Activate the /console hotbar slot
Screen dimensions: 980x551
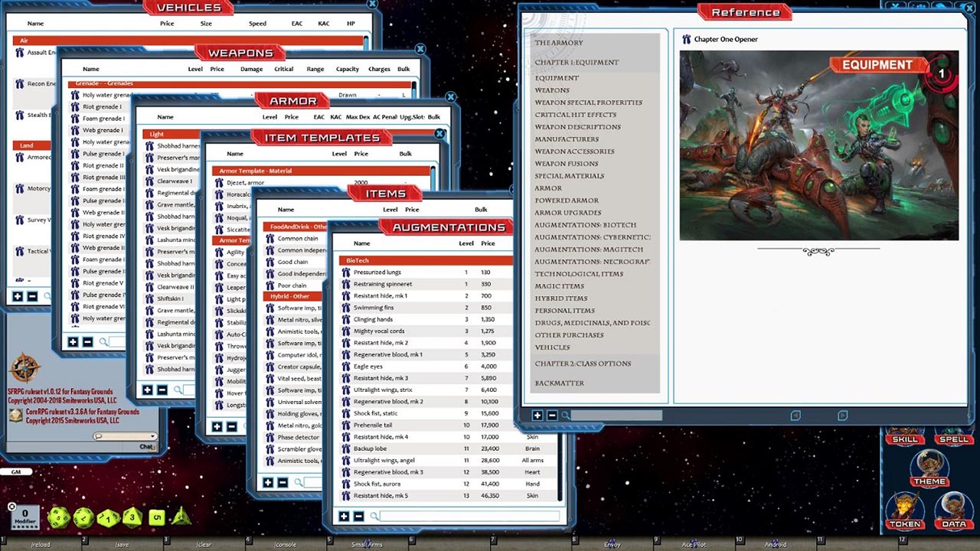click(287, 545)
